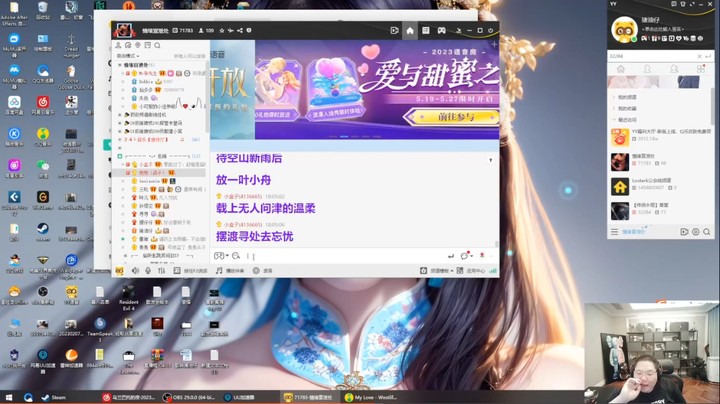Click the plus icon at the banner corner
Image resolution: width=720 pixels, height=404 pixels.
pyautogui.click(x=494, y=45)
